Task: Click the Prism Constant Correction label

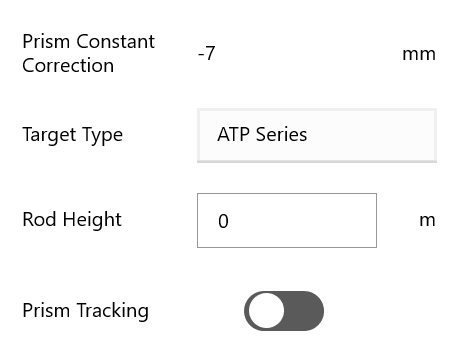Action: (x=88, y=53)
